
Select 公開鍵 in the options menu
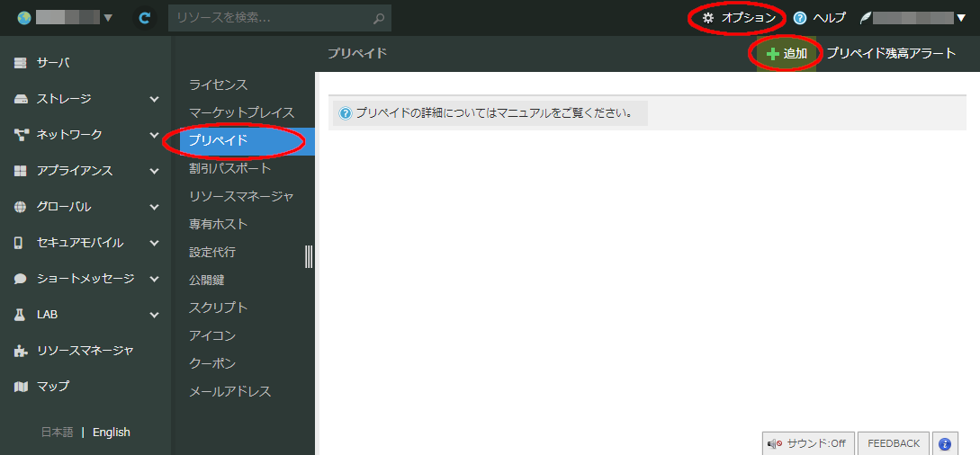coord(206,280)
